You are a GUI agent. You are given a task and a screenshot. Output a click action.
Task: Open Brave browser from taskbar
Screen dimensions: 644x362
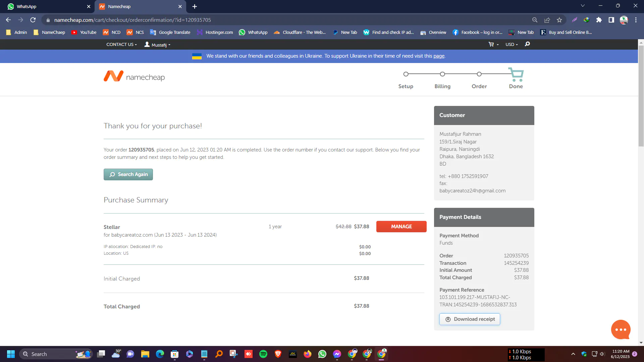coord(278,354)
